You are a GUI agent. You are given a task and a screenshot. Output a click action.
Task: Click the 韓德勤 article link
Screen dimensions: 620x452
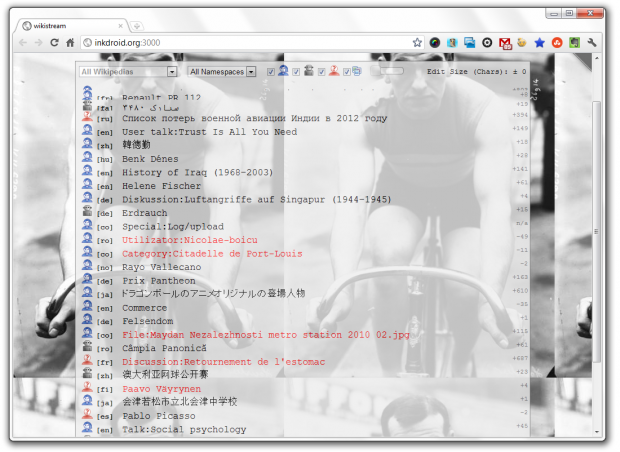(136, 145)
